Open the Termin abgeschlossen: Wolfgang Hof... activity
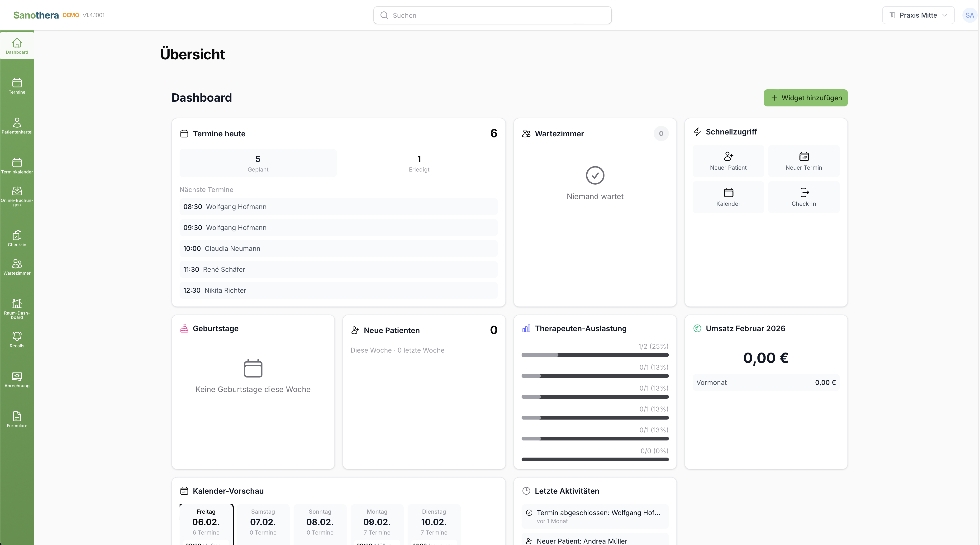 [x=595, y=516]
